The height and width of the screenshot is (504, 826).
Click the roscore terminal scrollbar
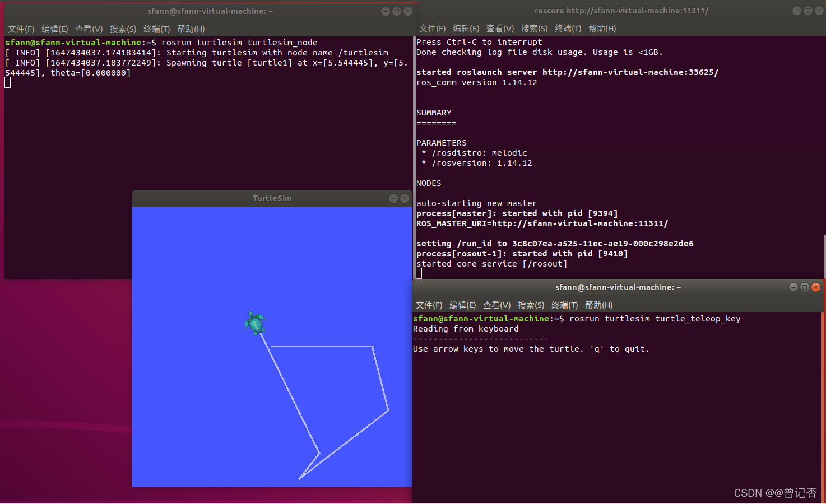[824, 256]
